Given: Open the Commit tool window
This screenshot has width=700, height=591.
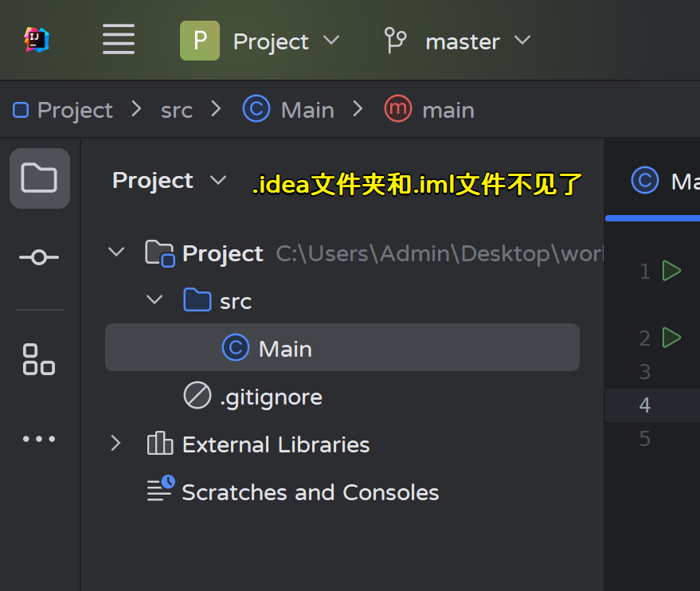Looking at the screenshot, I should click(x=39, y=256).
